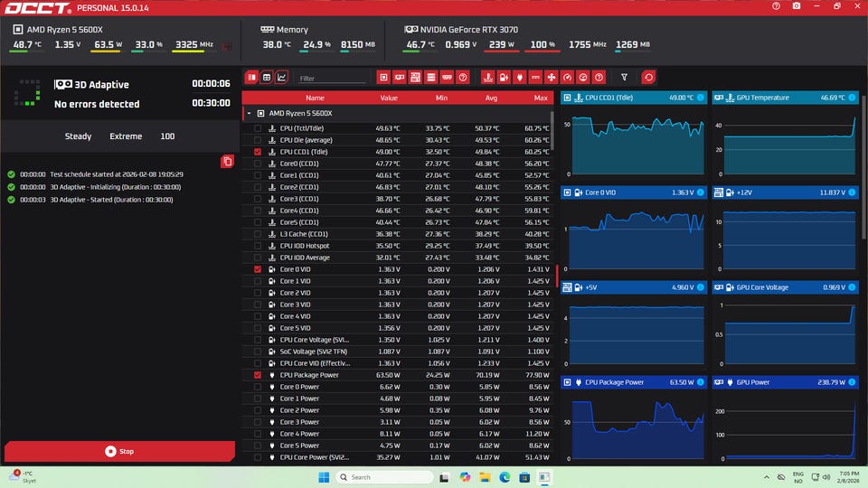Image resolution: width=868 pixels, height=488 pixels.
Task: Toggle usage load sensor type filter
Action: tap(583, 78)
